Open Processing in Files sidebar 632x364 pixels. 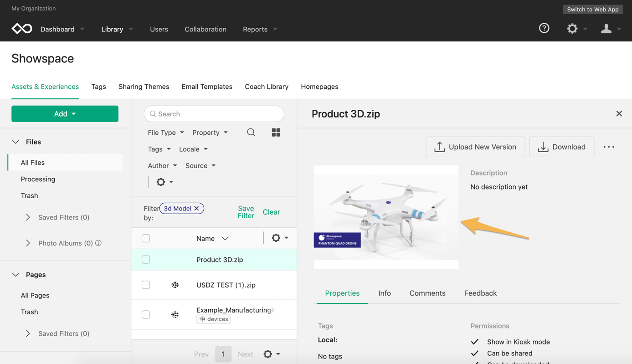point(38,179)
